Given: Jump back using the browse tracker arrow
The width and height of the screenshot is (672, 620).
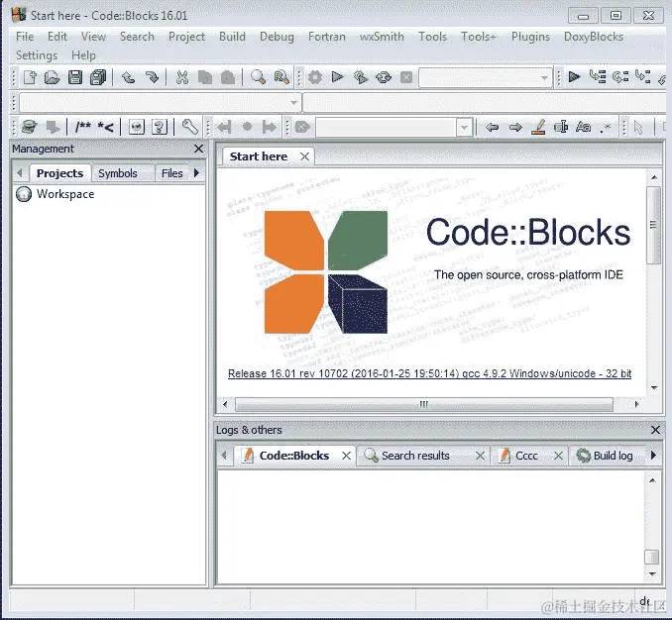Looking at the screenshot, I should (224, 127).
